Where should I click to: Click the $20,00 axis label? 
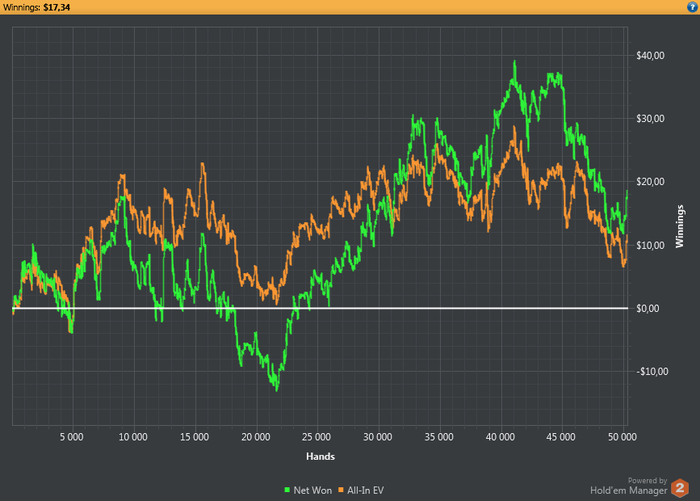(x=650, y=182)
